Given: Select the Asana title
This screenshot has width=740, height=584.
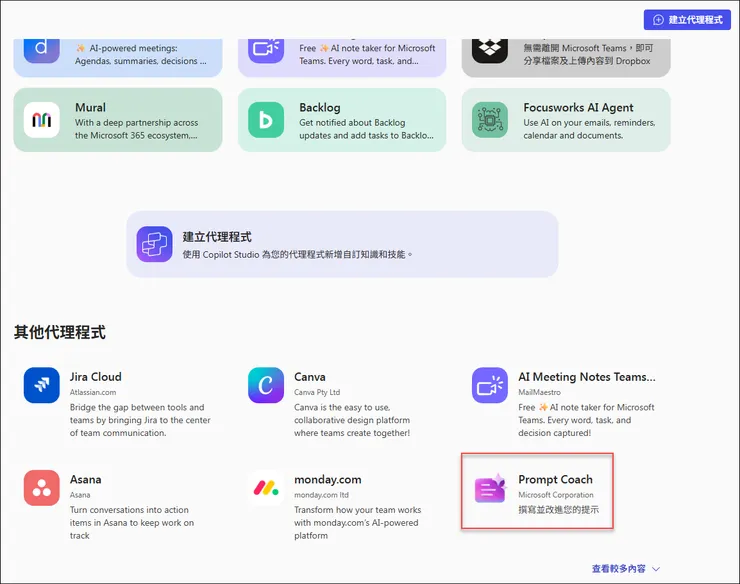Looking at the screenshot, I should [x=85, y=480].
